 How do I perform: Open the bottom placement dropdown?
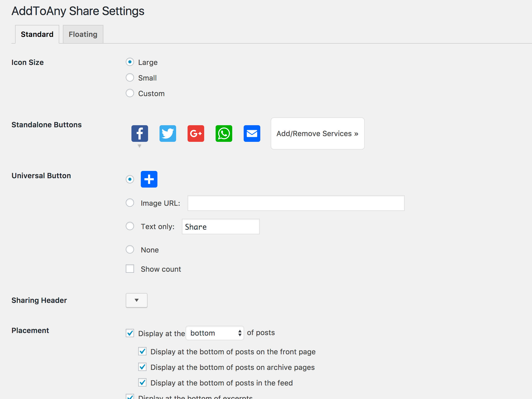(x=214, y=333)
